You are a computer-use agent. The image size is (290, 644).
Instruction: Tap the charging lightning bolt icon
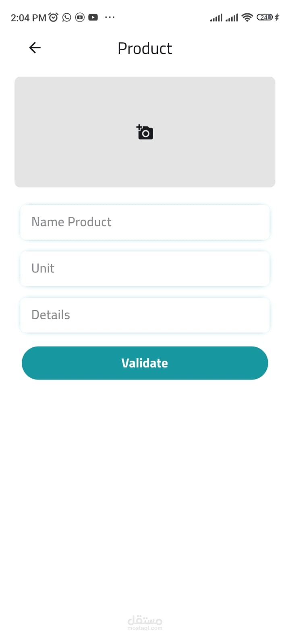[277, 17]
